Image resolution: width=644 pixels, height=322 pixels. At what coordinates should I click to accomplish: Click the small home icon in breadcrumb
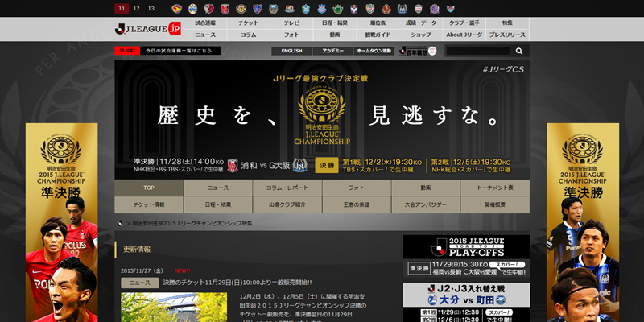pos(121,222)
